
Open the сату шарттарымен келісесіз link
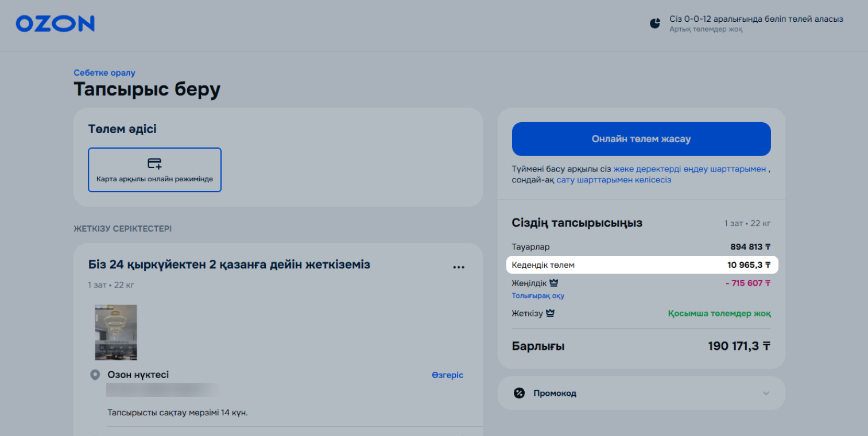click(614, 180)
